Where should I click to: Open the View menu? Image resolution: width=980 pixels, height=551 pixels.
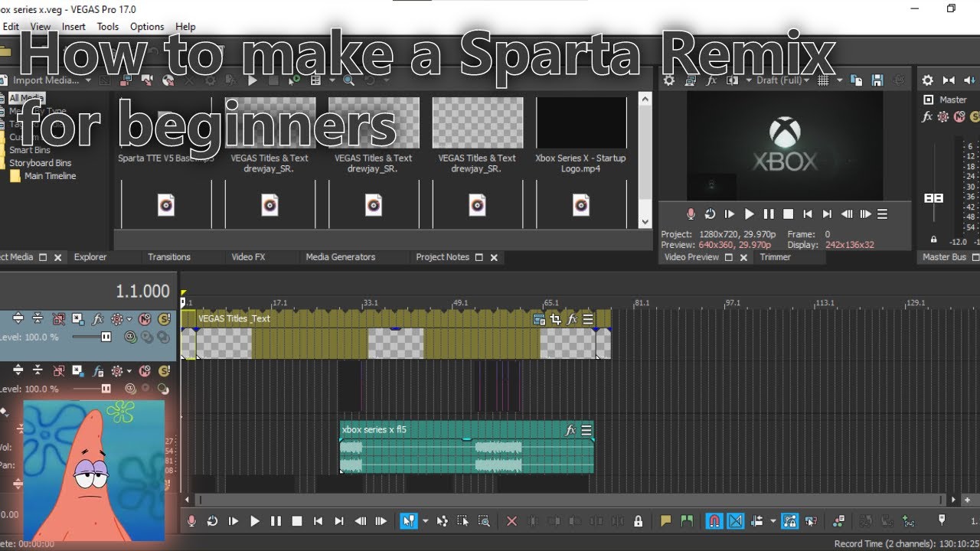pyautogui.click(x=41, y=26)
